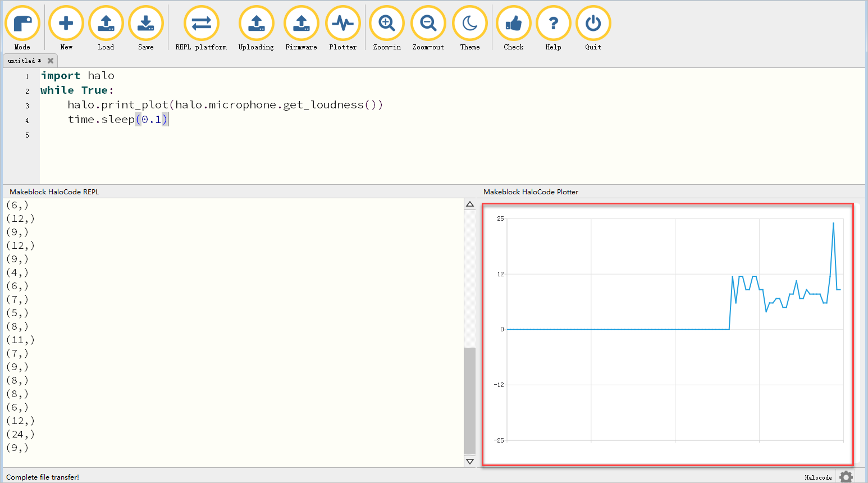
Task: Toggle the Plotter panel
Action: pos(343,24)
